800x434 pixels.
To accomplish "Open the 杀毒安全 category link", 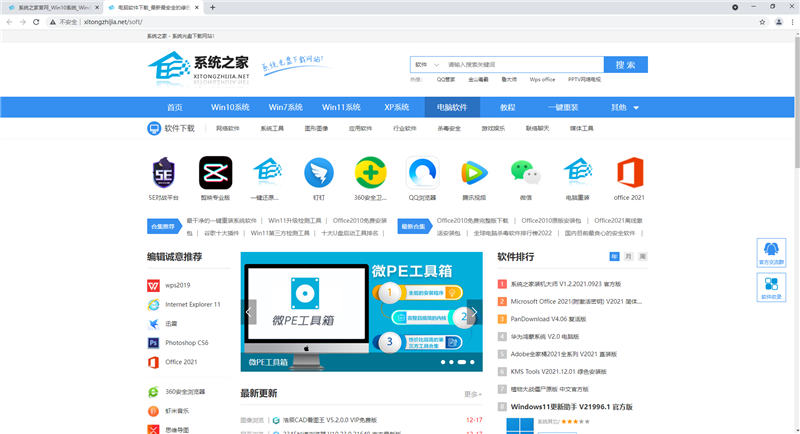I will click(x=449, y=129).
